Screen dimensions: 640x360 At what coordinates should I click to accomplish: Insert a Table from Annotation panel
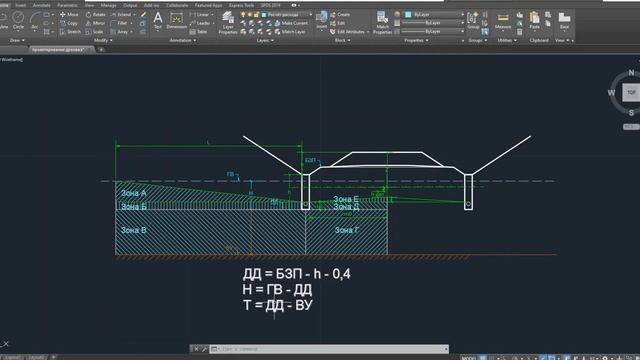point(198,31)
